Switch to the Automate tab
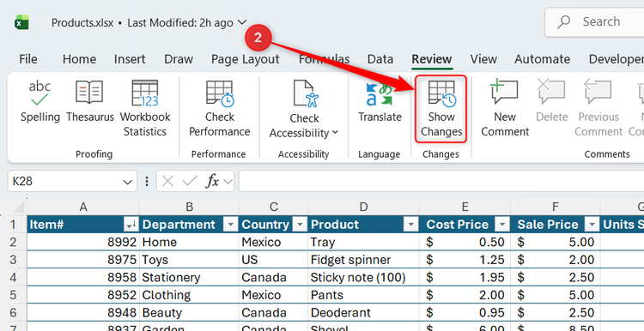Viewport: 644px width, 331px height. [542, 59]
